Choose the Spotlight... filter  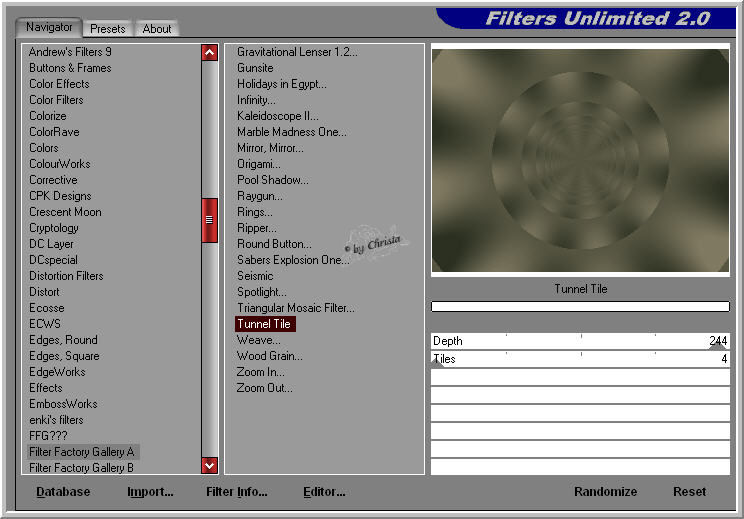[261, 292]
